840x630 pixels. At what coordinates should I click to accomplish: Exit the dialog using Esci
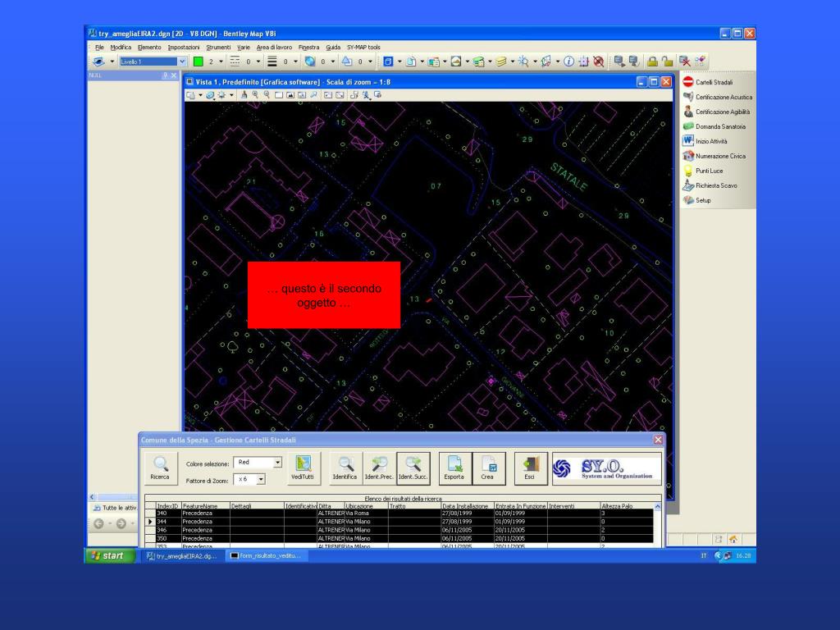click(x=530, y=468)
